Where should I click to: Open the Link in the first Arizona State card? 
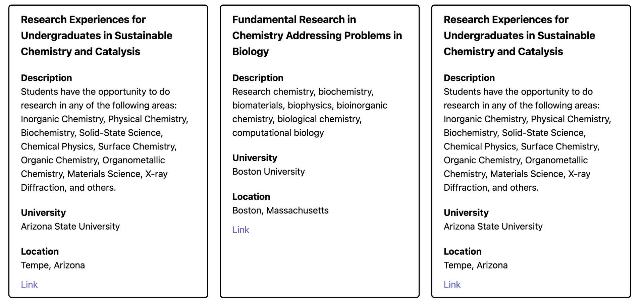29,285
